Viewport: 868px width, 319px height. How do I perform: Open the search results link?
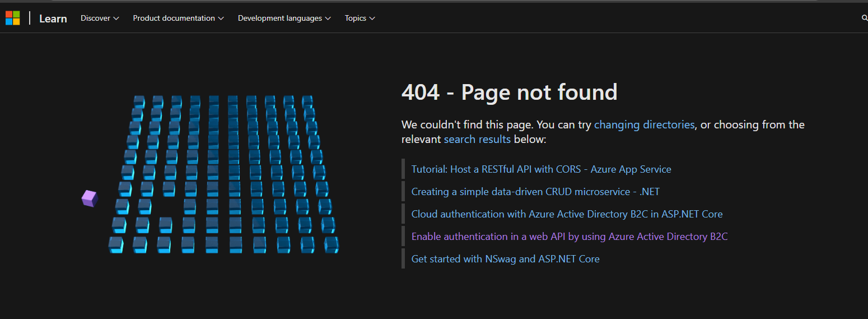[x=477, y=139]
